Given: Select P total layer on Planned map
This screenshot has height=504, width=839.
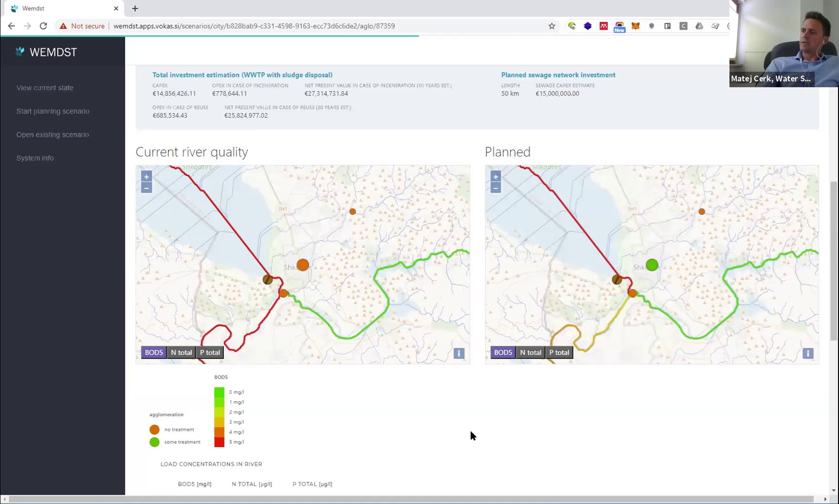Looking at the screenshot, I should point(559,352).
